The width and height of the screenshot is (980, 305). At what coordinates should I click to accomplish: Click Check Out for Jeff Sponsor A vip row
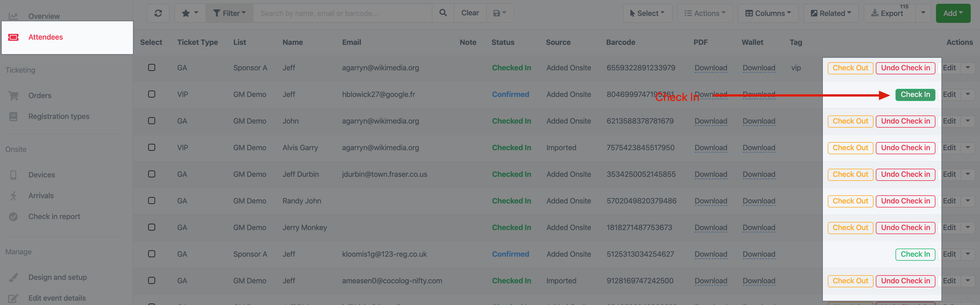(850, 68)
